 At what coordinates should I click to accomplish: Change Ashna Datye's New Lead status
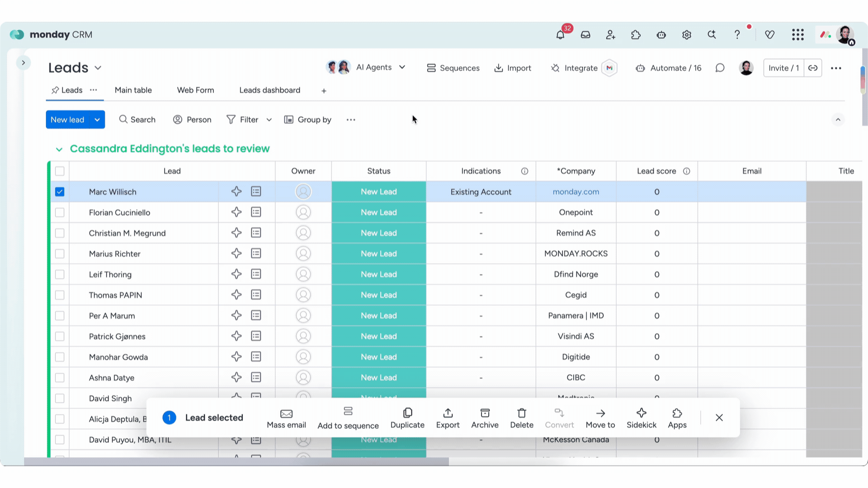click(x=379, y=378)
